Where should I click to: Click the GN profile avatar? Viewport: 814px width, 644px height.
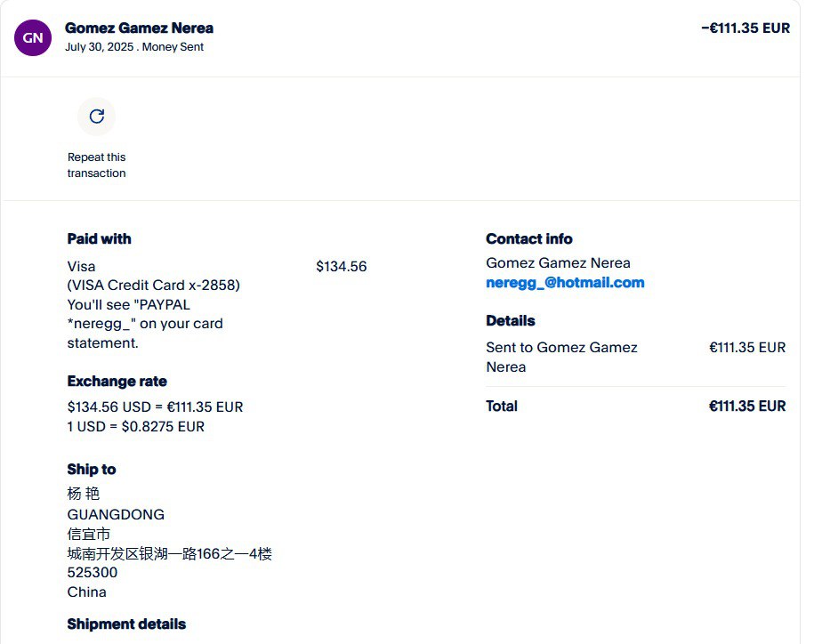(33, 37)
